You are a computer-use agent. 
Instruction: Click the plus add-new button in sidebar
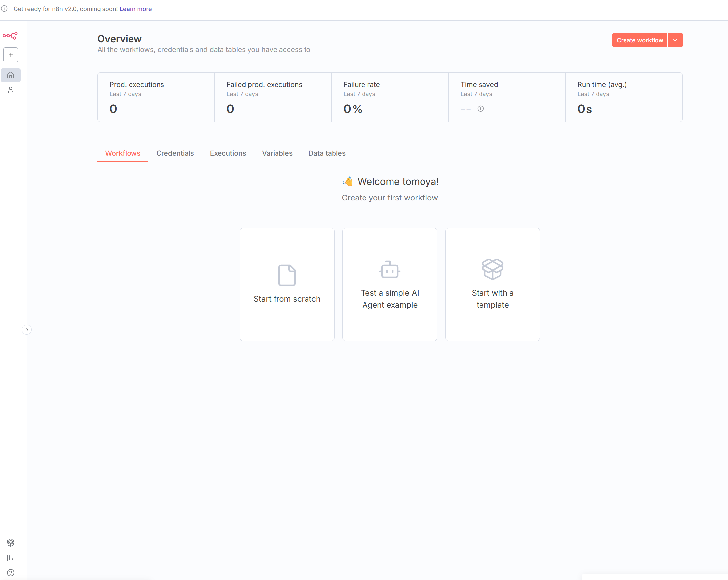click(x=11, y=55)
